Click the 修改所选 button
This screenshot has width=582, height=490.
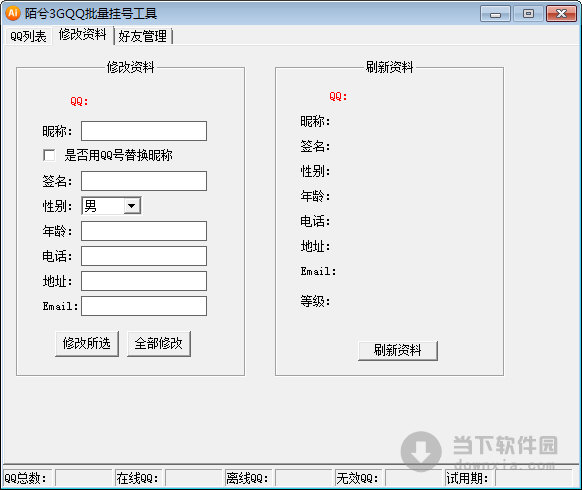[x=87, y=344]
